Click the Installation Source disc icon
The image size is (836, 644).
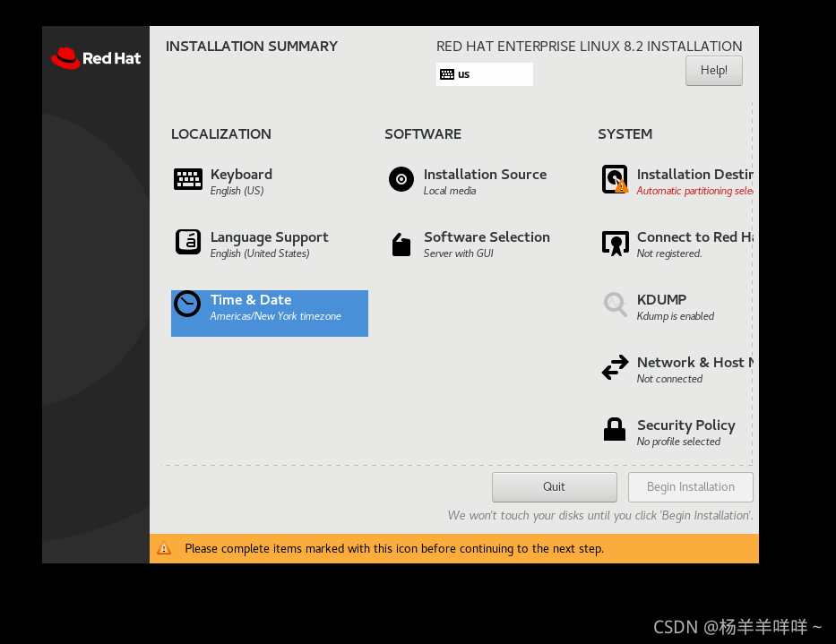(401, 179)
